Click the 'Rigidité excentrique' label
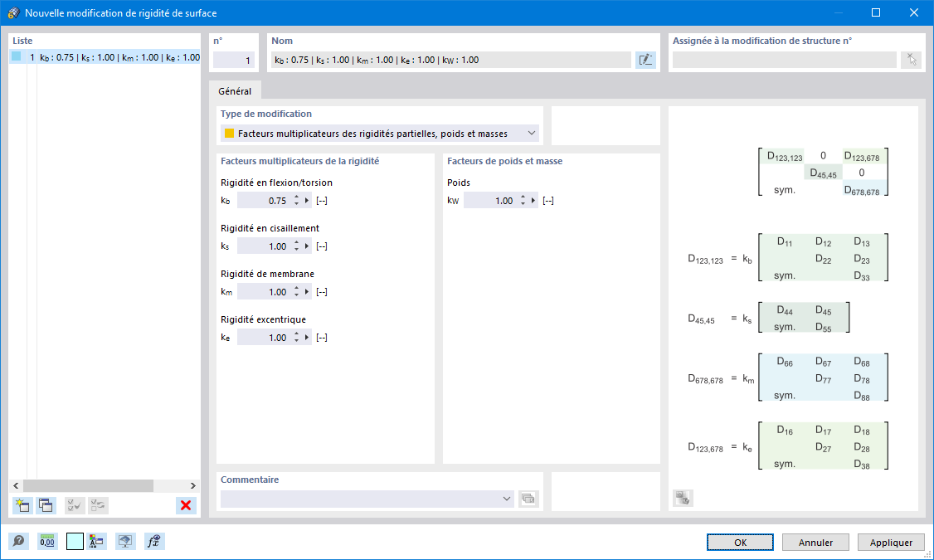The width and height of the screenshot is (934, 560). [x=263, y=319]
